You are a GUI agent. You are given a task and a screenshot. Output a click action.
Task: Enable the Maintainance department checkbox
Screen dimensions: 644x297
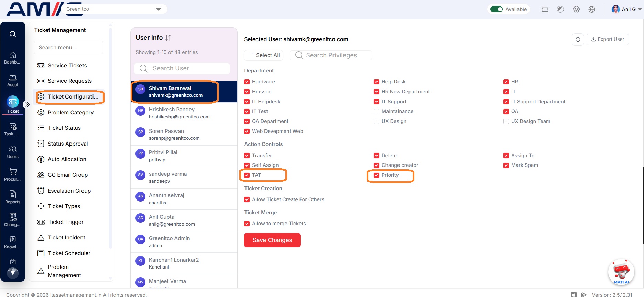click(376, 112)
